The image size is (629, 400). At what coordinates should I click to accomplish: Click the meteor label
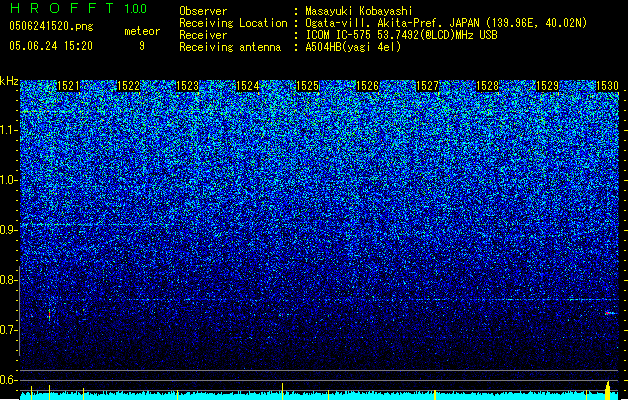point(142,31)
